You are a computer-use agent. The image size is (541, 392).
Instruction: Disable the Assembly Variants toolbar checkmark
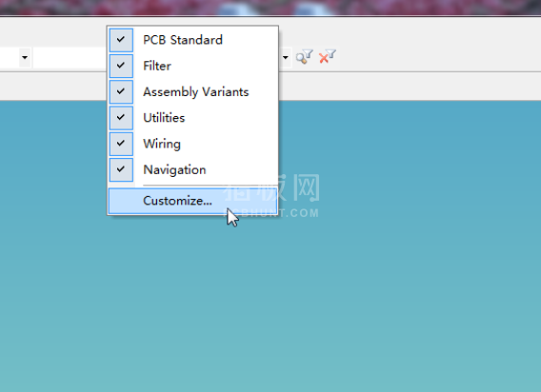click(x=121, y=91)
